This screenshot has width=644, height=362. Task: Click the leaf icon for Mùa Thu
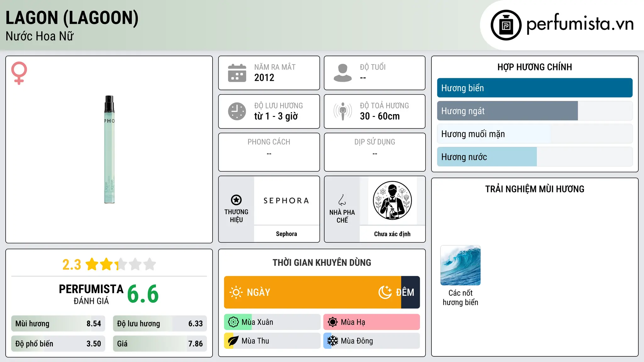[233, 341]
